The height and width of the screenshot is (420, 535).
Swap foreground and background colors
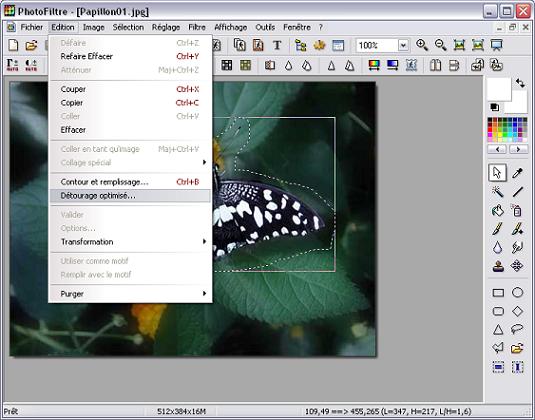pos(520,83)
